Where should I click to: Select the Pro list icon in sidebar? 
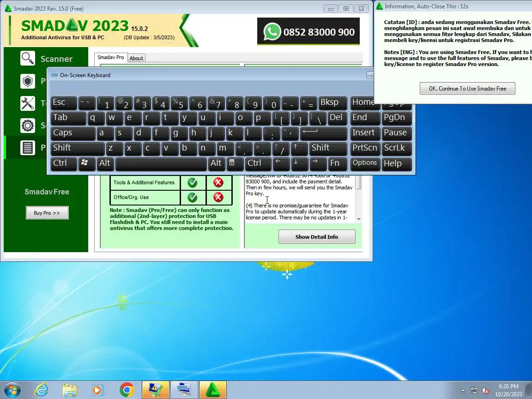28,148
